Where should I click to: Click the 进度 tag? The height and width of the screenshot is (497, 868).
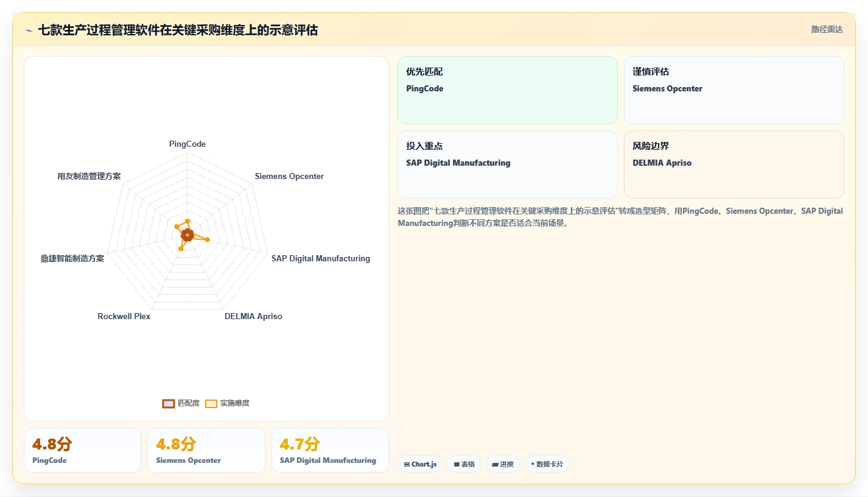click(503, 464)
